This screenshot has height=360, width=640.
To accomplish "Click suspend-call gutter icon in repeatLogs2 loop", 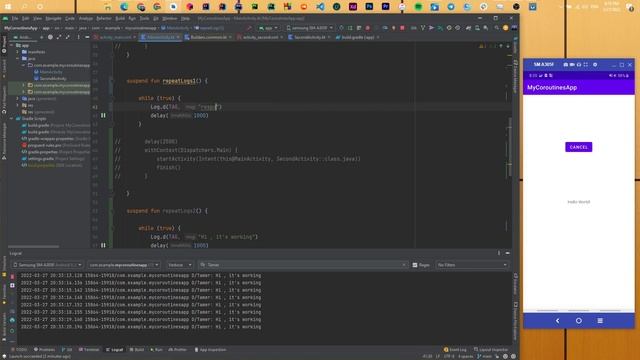I will (103, 245).
